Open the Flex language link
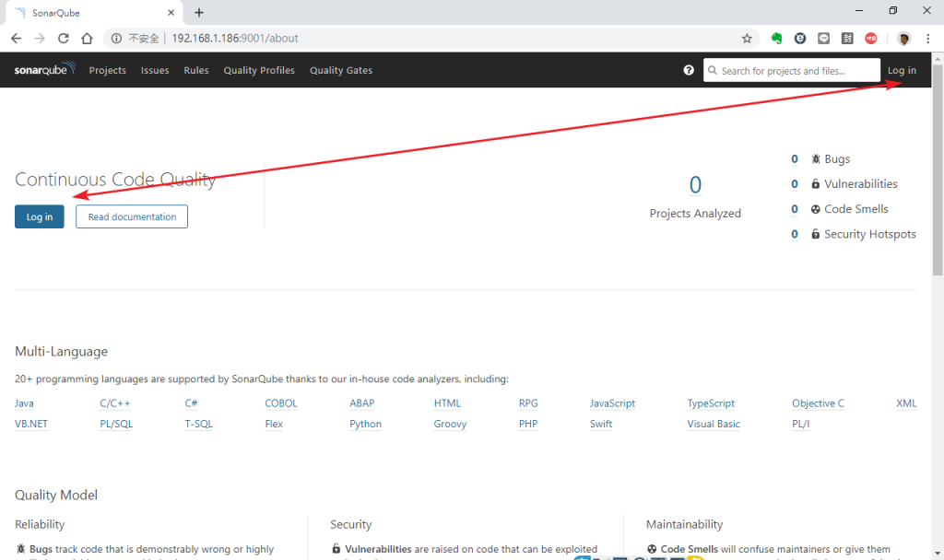This screenshot has width=944, height=560. (274, 424)
